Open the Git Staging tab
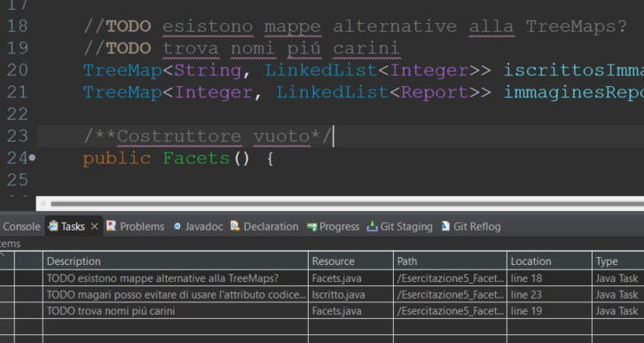Image resolution: width=644 pixels, height=343 pixels. point(406,227)
